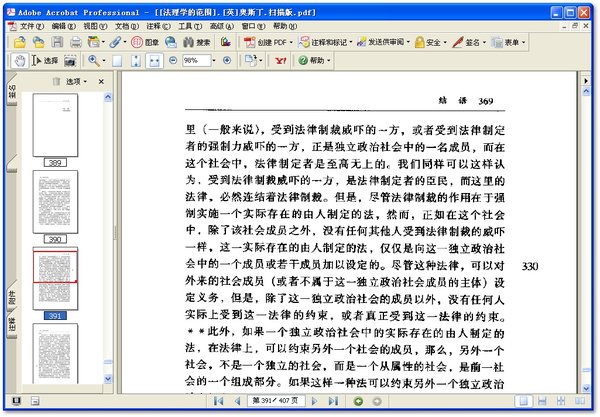Click the Print icon

coord(76,42)
